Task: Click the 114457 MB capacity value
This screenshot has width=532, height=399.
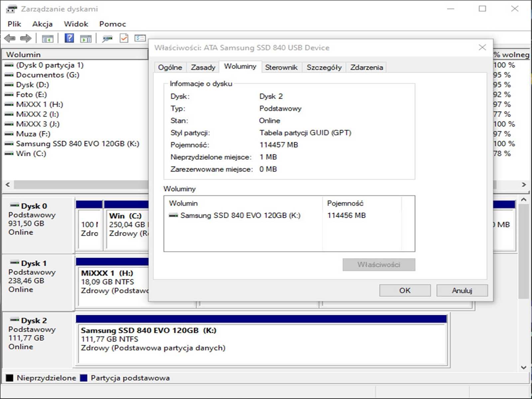Action: coord(279,145)
